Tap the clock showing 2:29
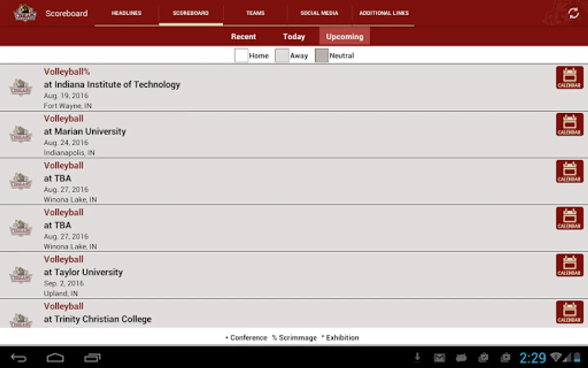Viewport: 588px width, 368px height. click(x=532, y=358)
